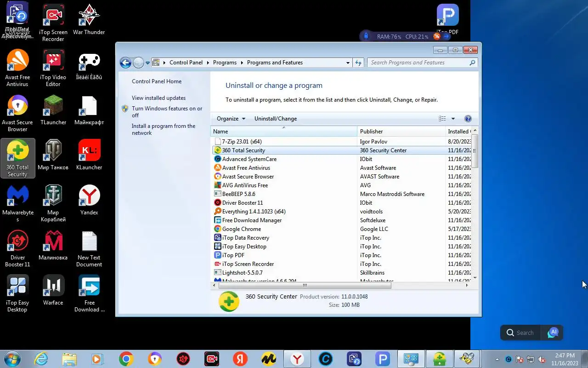
Task: Click Uninstall/Change toolbar button
Action: 276,119
